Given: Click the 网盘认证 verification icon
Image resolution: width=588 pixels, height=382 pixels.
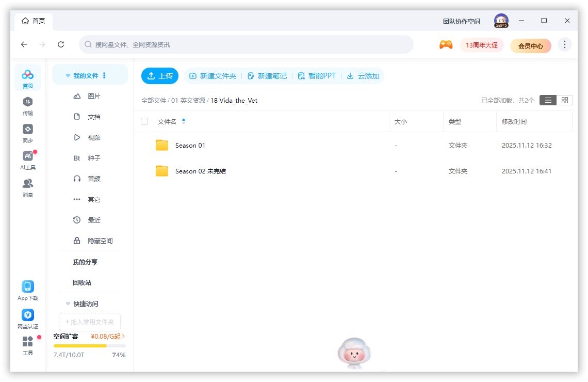Looking at the screenshot, I should [28, 315].
